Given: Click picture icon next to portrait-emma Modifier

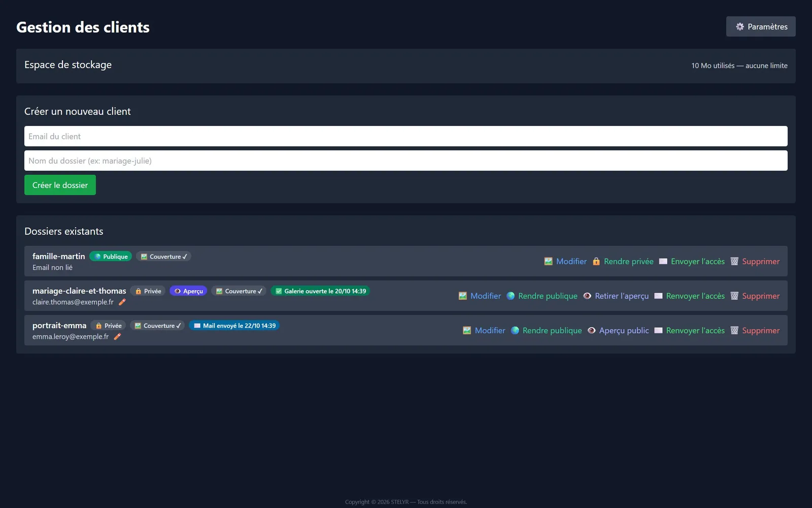Looking at the screenshot, I should pos(467,330).
